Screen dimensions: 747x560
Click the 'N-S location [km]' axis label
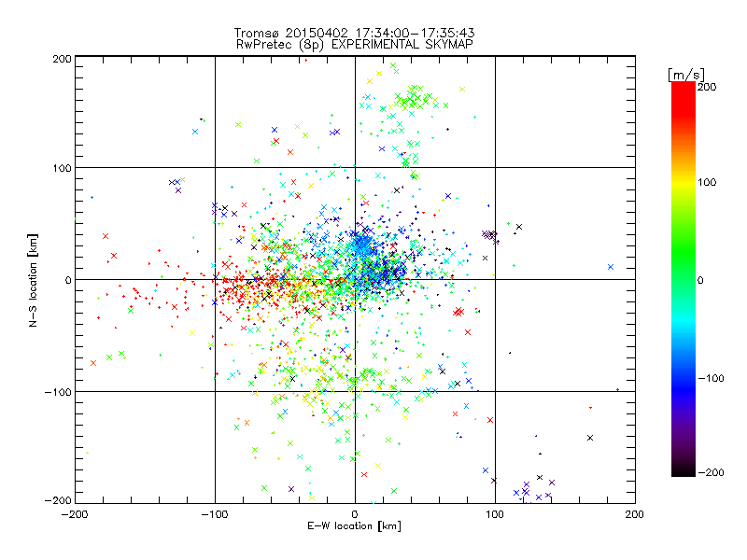pos(33,281)
